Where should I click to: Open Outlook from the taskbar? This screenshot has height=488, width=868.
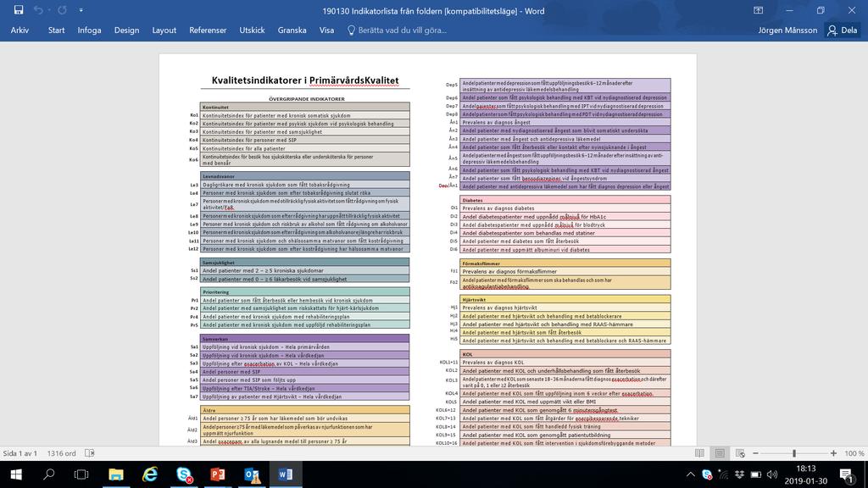tap(252, 474)
